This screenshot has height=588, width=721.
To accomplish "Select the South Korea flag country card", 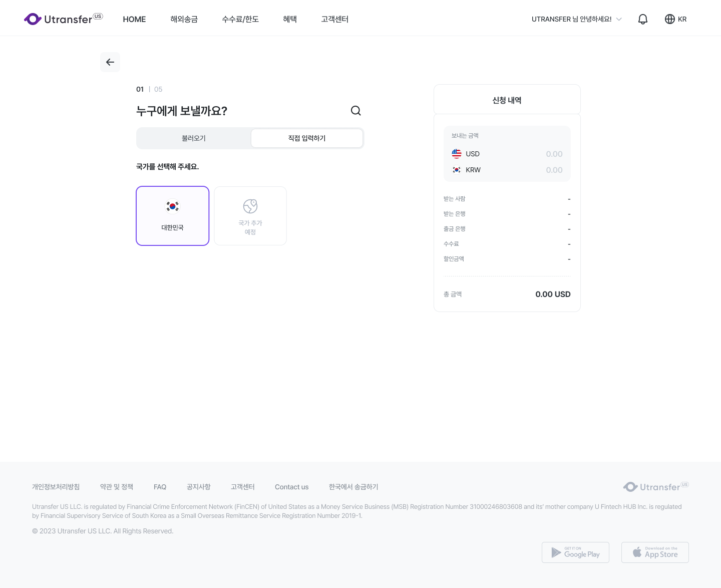I will pos(173,216).
